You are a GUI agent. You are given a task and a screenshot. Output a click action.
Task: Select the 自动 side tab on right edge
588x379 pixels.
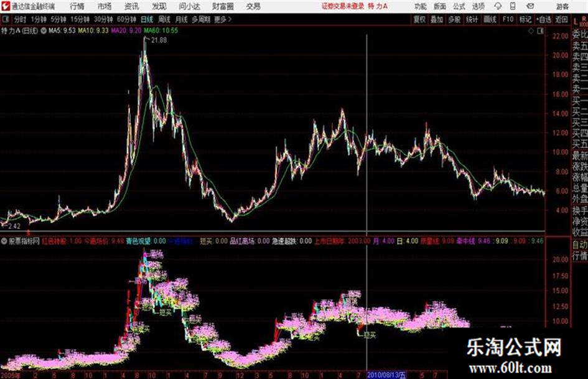580,245
